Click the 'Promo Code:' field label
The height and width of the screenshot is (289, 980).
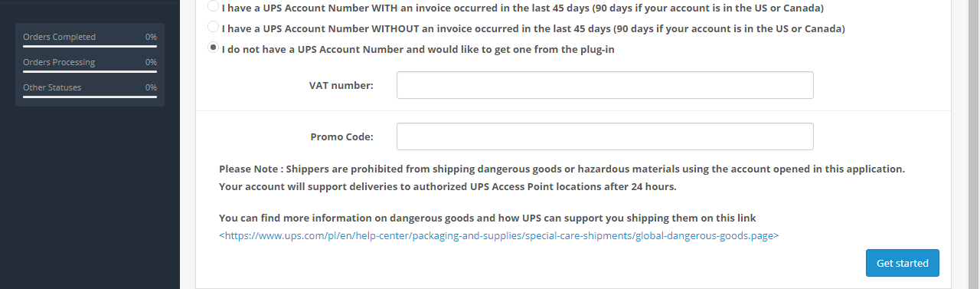[x=342, y=136]
